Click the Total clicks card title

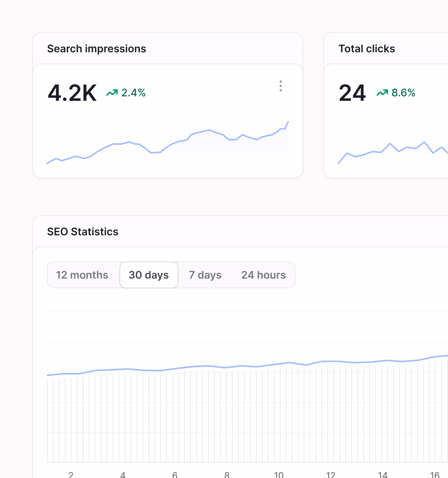pos(366,49)
